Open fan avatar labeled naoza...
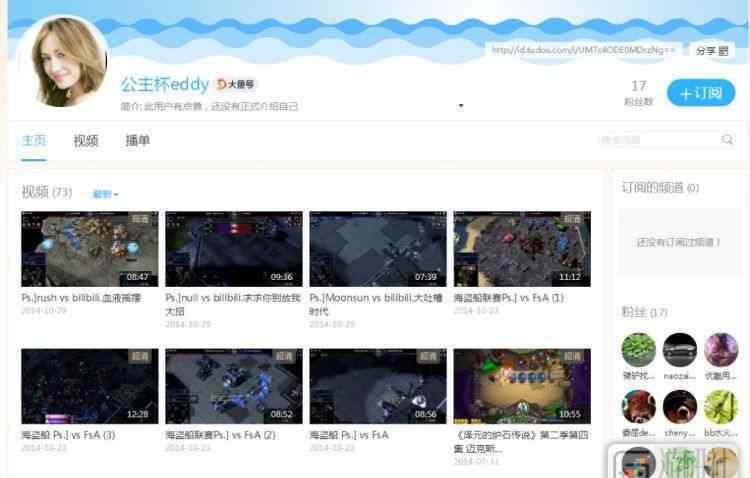 coord(680,350)
